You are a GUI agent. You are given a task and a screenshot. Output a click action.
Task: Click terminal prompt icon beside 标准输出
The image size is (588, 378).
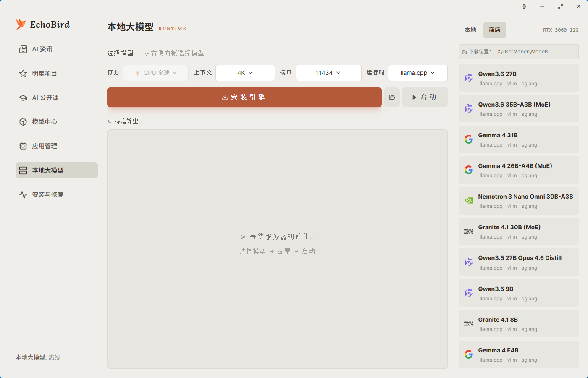110,122
